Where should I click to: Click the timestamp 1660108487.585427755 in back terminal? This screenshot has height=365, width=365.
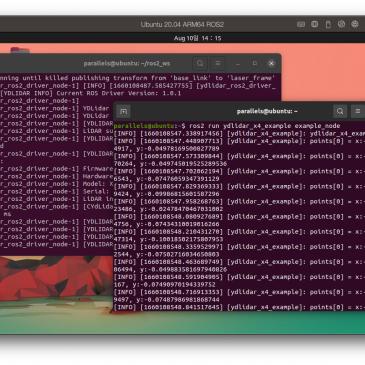(151, 86)
